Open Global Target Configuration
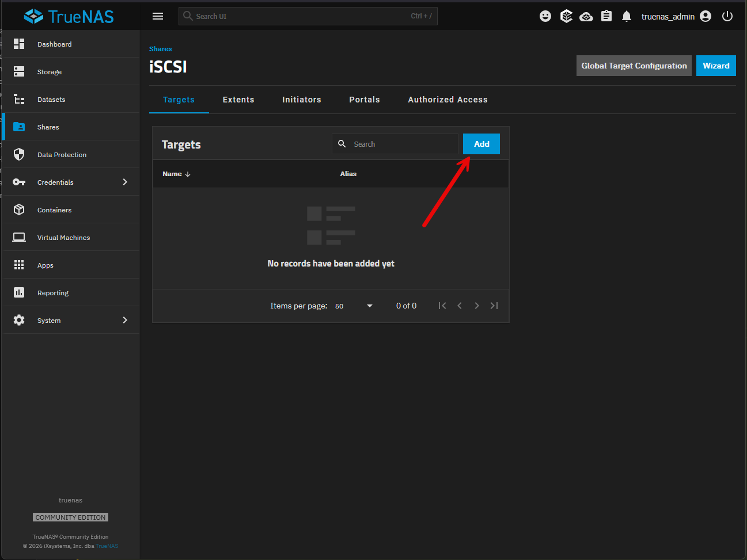This screenshot has height=560, width=747. tap(634, 66)
